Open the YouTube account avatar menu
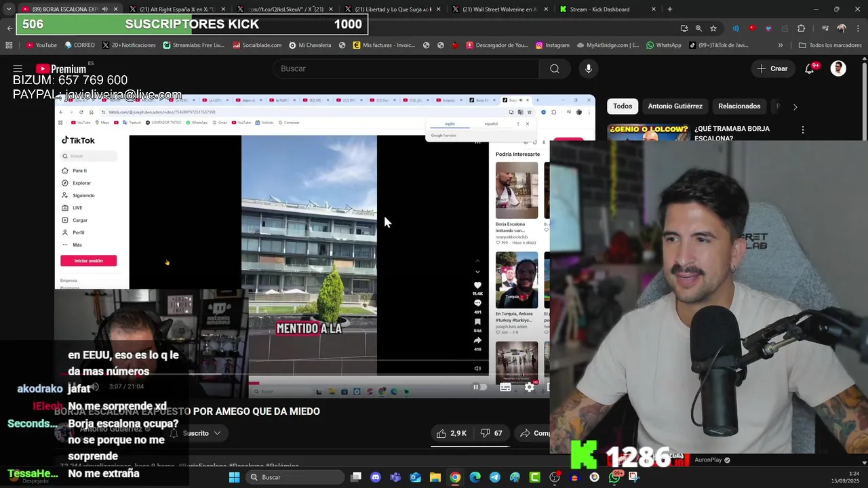Viewport: 868px width, 488px height. 838,68
